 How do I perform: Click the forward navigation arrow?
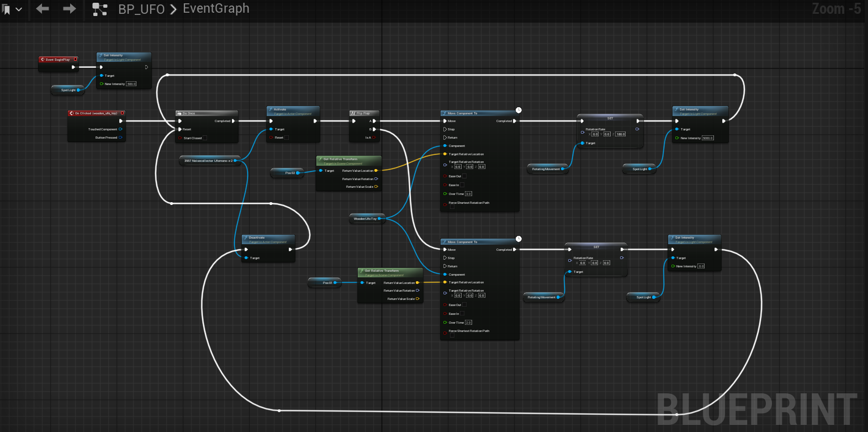(x=70, y=9)
